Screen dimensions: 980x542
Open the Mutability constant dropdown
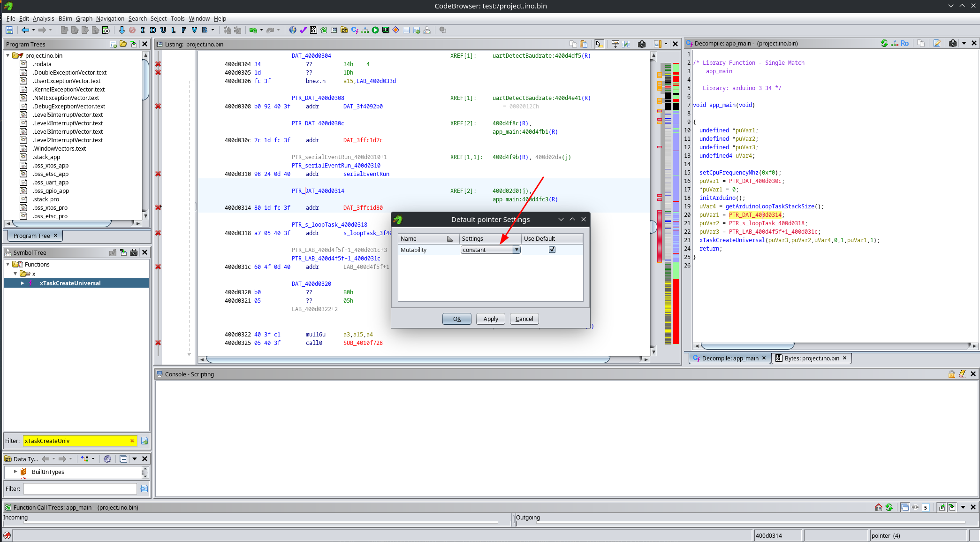(x=517, y=250)
